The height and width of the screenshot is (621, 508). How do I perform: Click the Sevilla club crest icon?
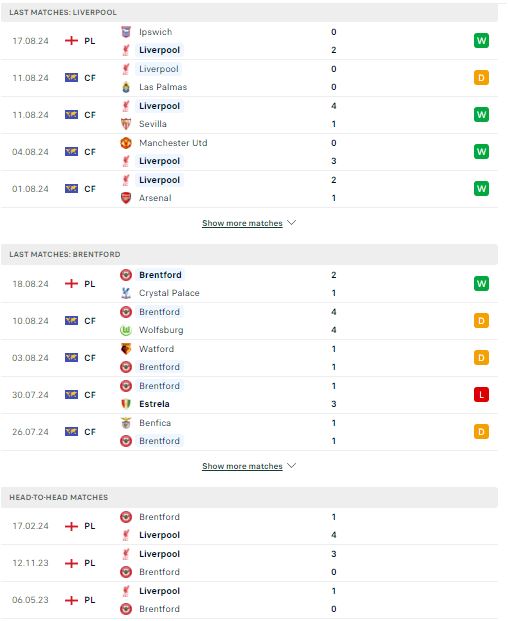[x=126, y=124]
